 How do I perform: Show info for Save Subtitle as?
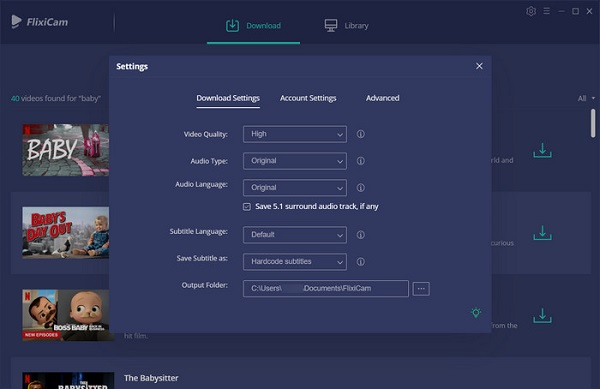pos(360,262)
